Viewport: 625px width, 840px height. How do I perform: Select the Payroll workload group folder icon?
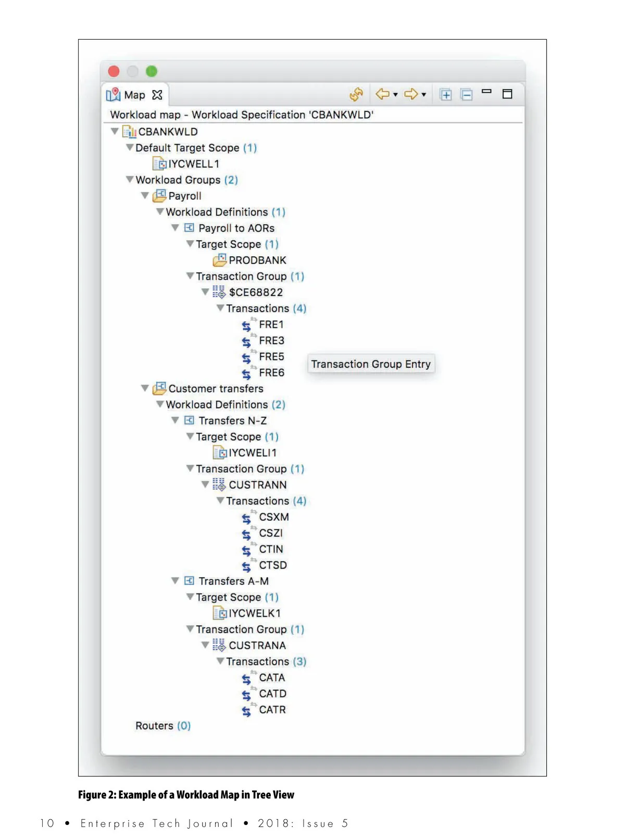coord(159,196)
